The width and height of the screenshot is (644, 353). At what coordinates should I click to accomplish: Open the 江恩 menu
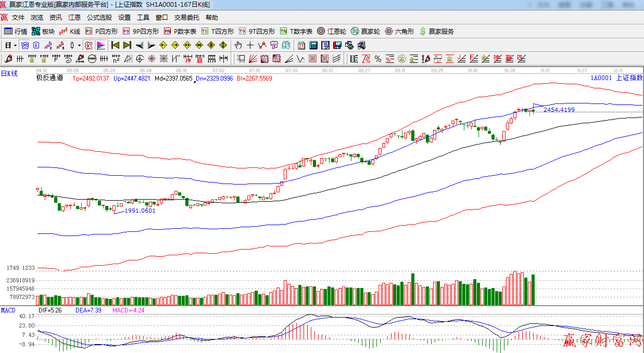click(74, 18)
